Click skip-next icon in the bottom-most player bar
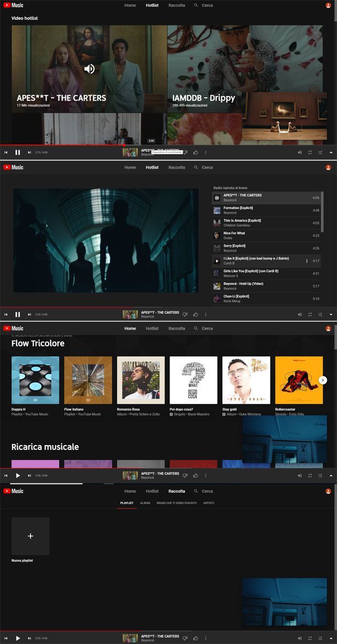The height and width of the screenshot is (644, 337). point(29,638)
